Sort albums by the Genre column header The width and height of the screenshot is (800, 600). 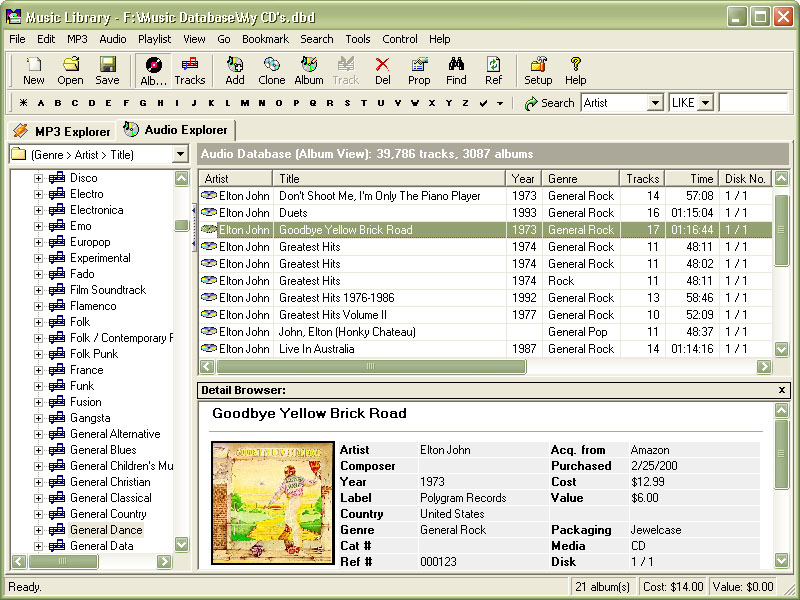point(581,179)
